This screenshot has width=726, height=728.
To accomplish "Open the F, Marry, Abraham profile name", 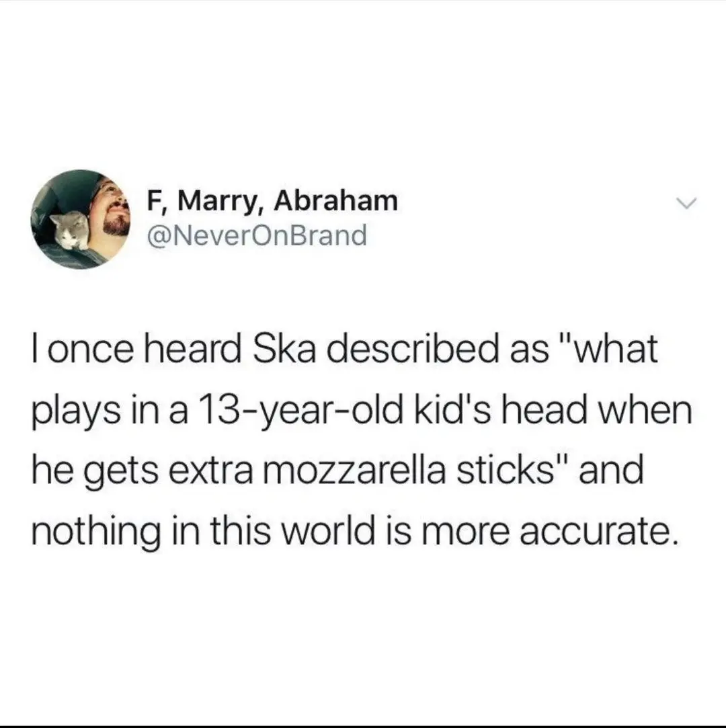I will pyautogui.click(x=272, y=201).
